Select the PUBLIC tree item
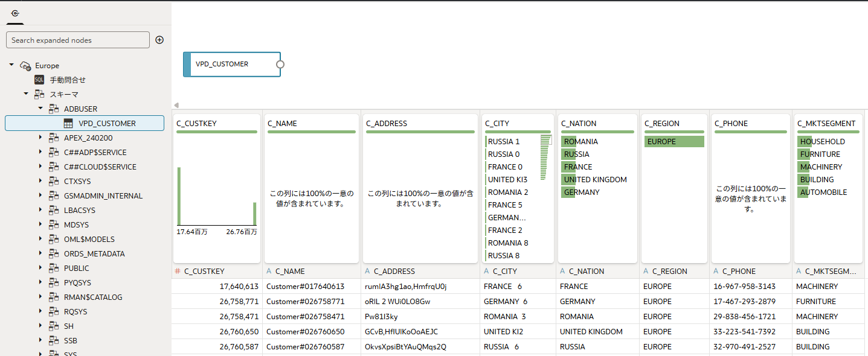 click(77, 268)
